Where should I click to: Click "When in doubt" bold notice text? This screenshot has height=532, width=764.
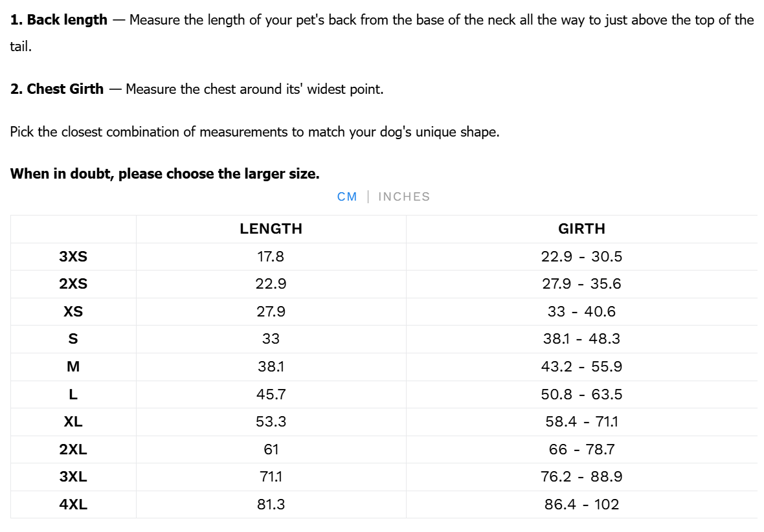[x=164, y=173]
